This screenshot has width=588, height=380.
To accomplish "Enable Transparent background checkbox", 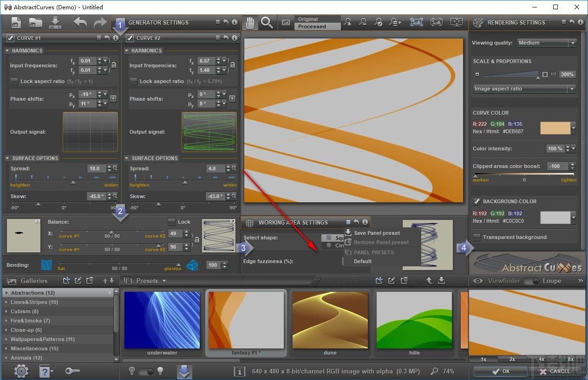I will (477, 237).
